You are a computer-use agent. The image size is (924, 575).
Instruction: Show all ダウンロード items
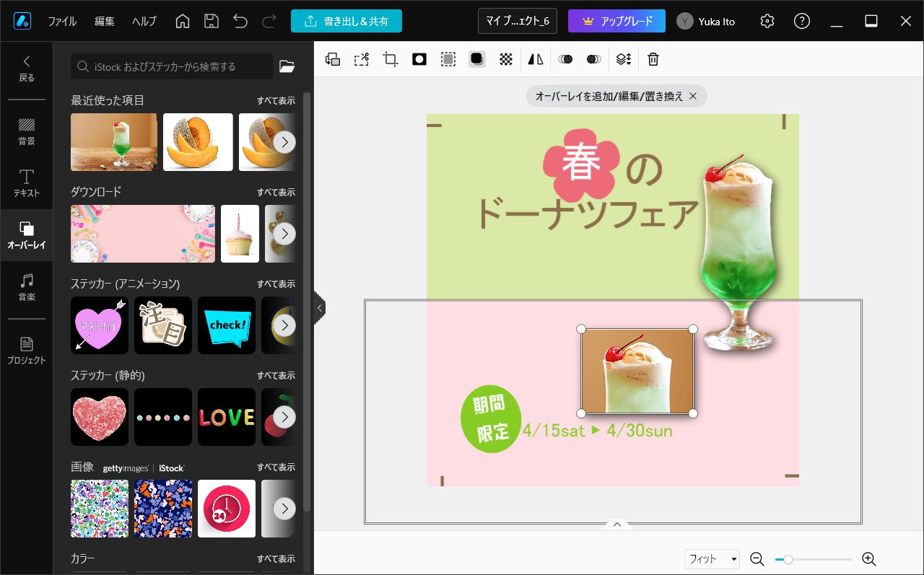coord(276,192)
